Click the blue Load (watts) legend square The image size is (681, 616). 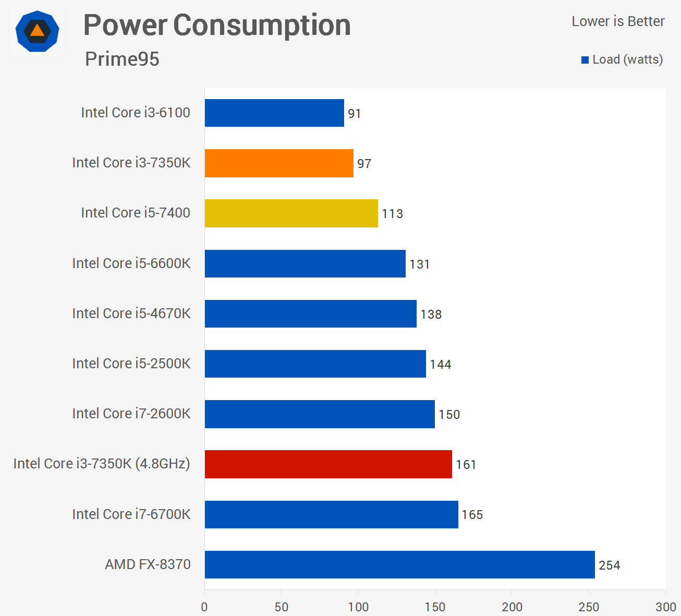click(x=585, y=60)
